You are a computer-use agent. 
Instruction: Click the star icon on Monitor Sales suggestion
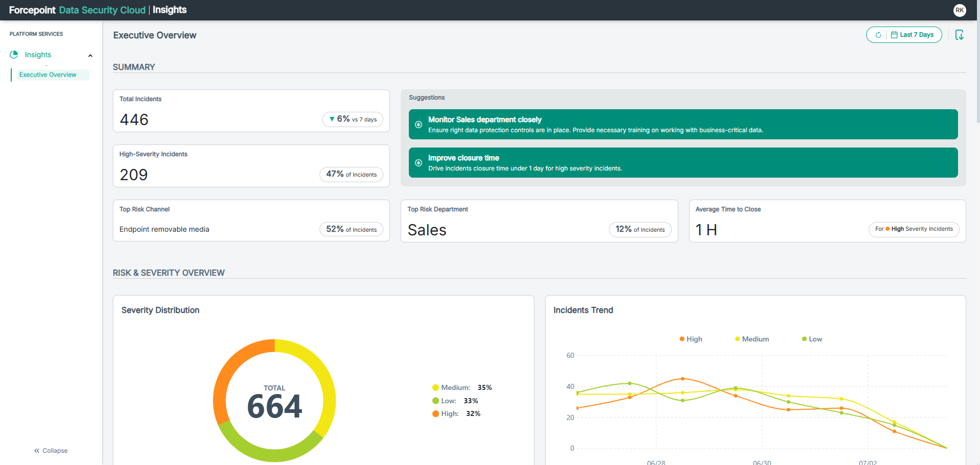tap(419, 125)
